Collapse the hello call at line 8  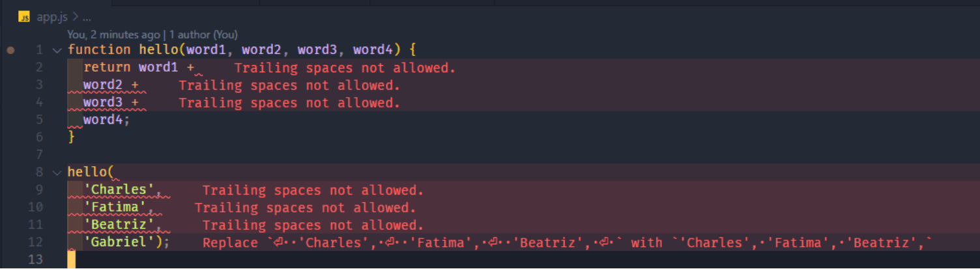(57, 173)
